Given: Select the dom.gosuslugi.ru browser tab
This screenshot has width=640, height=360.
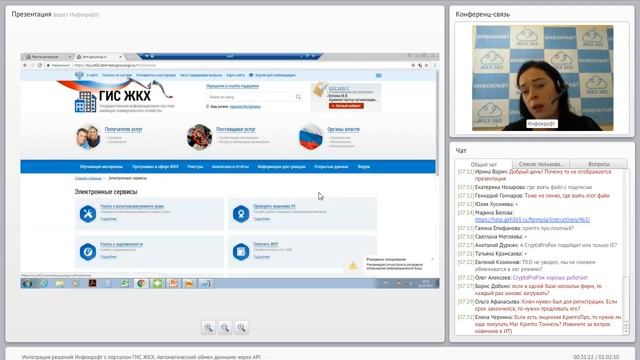Looking at the screenshot, I should [x=99, y=57].
